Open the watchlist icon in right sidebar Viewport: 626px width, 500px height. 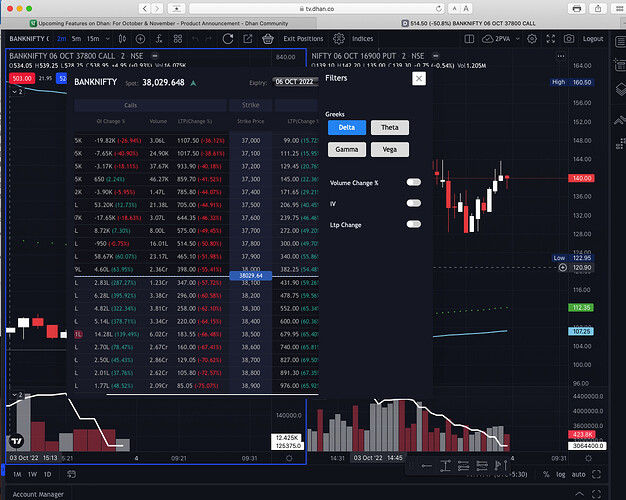coord(620,42)
